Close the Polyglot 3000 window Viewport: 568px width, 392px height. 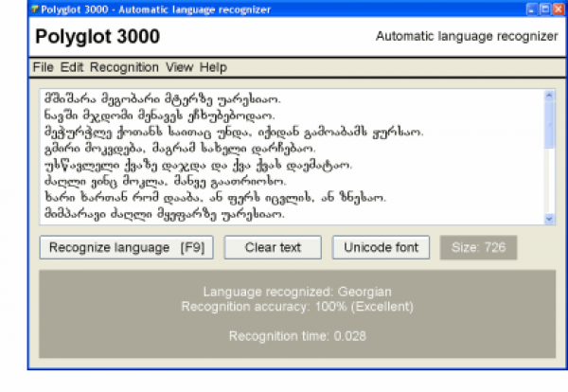559,9
